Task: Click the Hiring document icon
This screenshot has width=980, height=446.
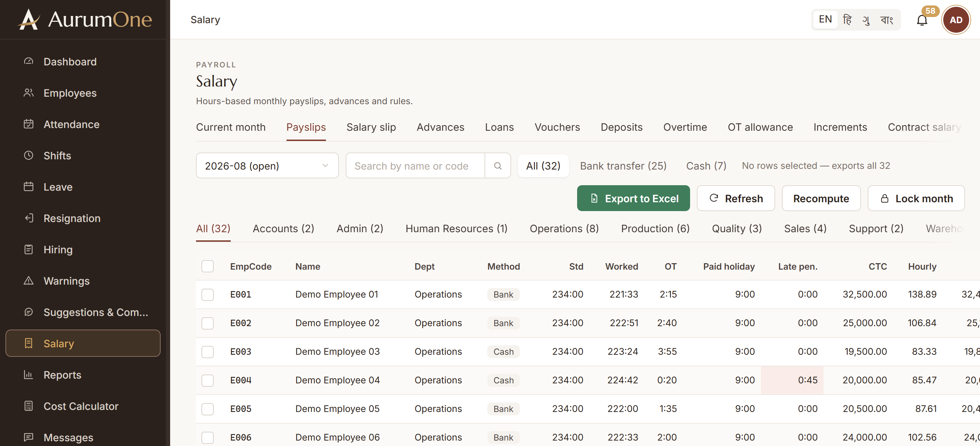Action: [x=29, y=249]
